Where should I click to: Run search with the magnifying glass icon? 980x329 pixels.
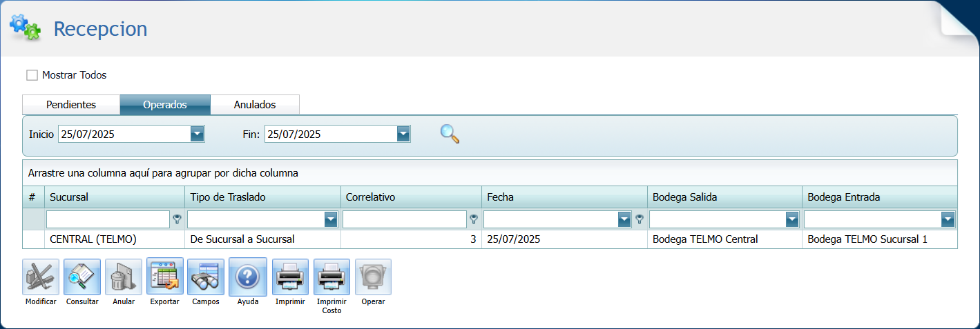click(450, 134)
